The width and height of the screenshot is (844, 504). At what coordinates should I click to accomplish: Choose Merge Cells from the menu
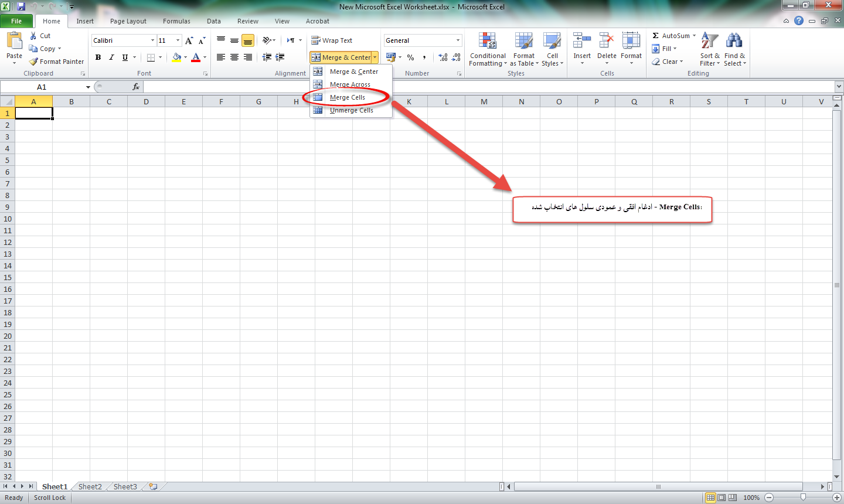tap(347, 97)
